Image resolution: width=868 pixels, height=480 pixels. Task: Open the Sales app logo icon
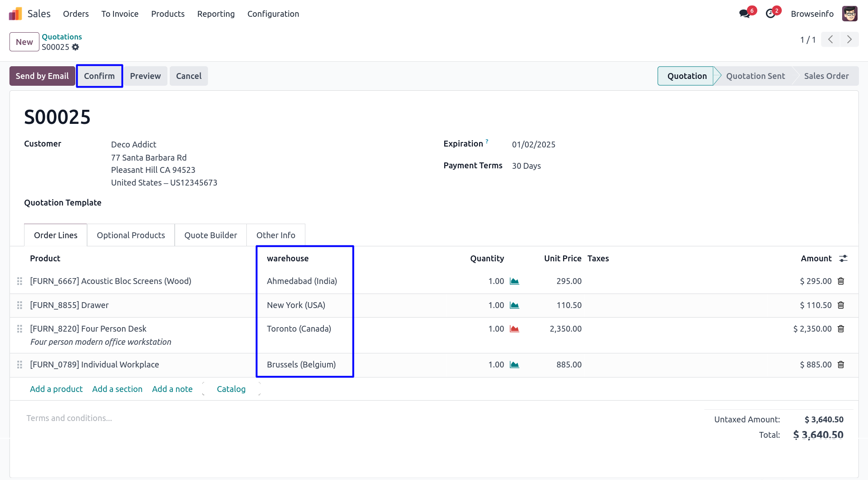[15, 14]
